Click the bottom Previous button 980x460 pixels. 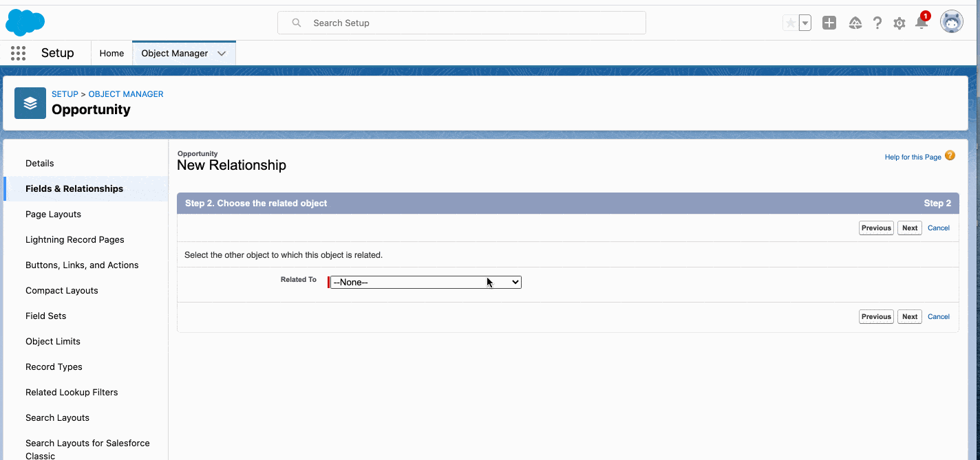[876, 316]
